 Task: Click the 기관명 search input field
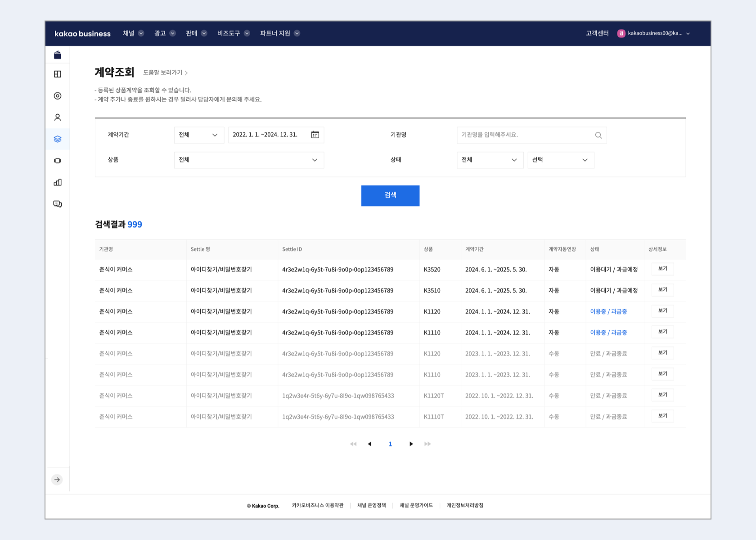point(524,135)
